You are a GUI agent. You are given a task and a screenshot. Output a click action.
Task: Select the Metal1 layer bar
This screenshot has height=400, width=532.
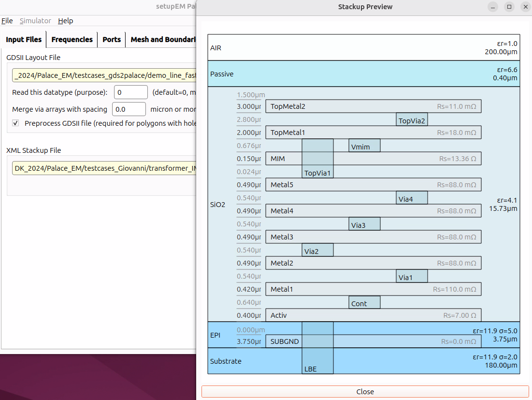pyautogui.click(x=373, y=289)
